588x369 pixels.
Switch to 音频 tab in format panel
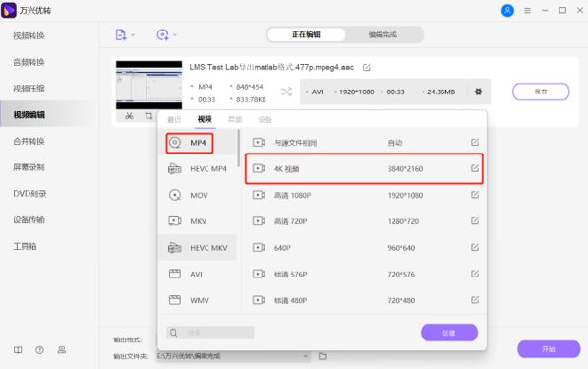pos(235,120)
